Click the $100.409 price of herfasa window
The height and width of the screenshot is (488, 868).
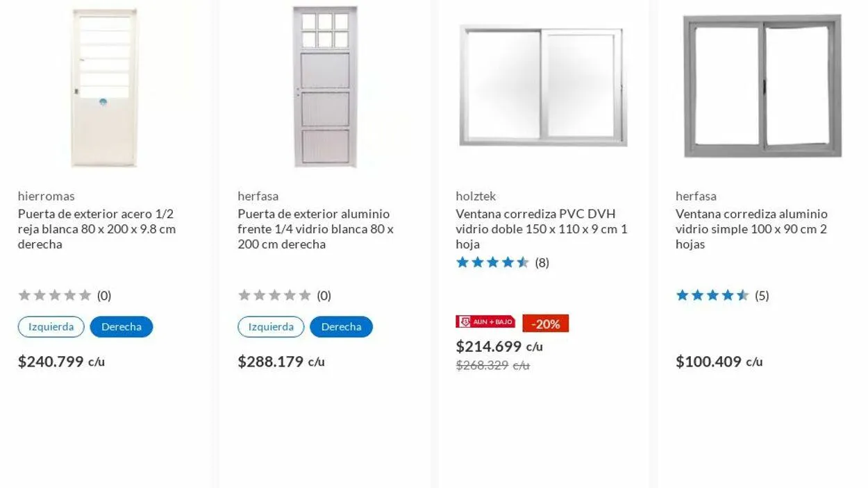point(708,362)
